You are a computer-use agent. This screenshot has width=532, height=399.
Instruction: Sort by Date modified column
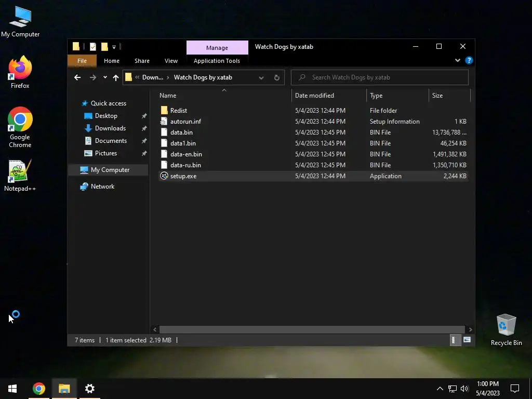tap(329, 96)
